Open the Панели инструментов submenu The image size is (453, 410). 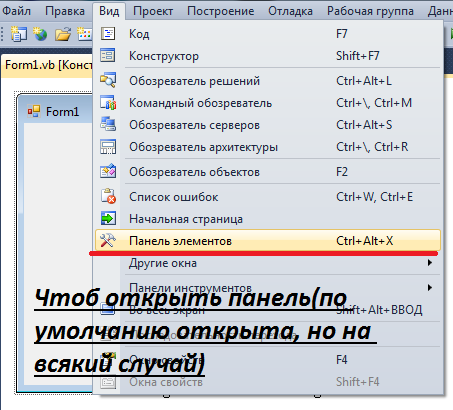(x=268, y=287)
